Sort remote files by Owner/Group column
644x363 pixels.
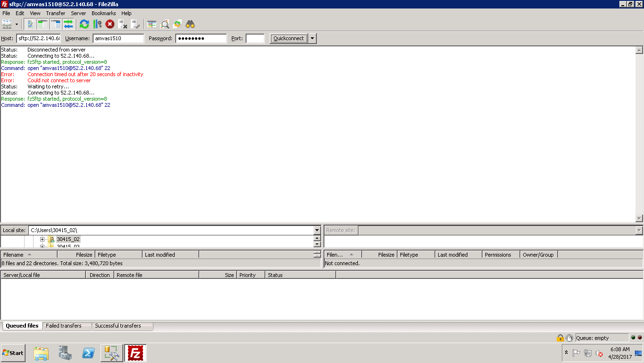pyautogui.click(x=539, y=254)
